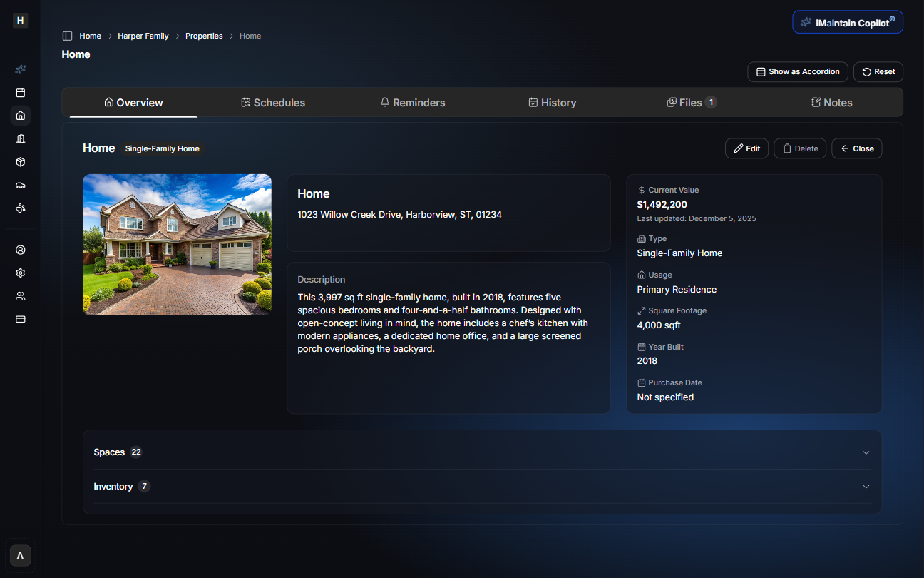924x578 pixels.
Task: Open settings via the gear icon
Action: [20, 273]
